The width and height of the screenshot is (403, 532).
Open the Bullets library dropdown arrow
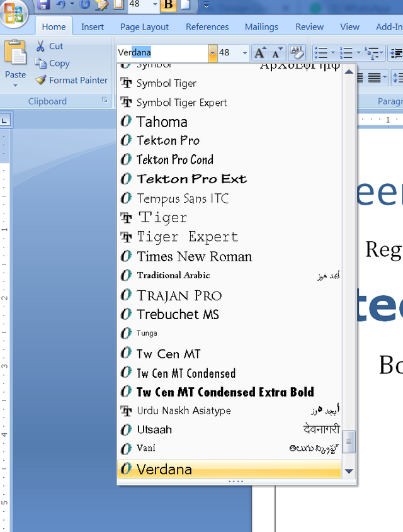tap(332, 53)
